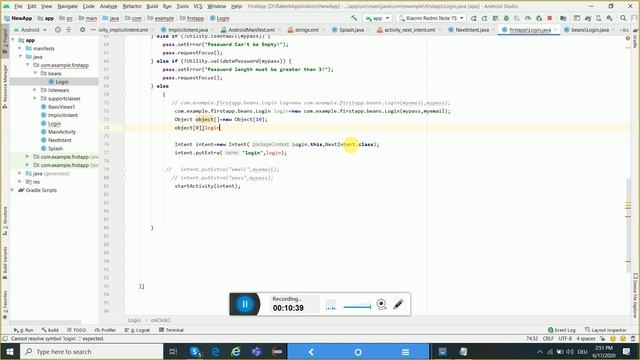Click the home circle on taskbar overlay
This screenshot has height=360, width=640.
[358, 352]
